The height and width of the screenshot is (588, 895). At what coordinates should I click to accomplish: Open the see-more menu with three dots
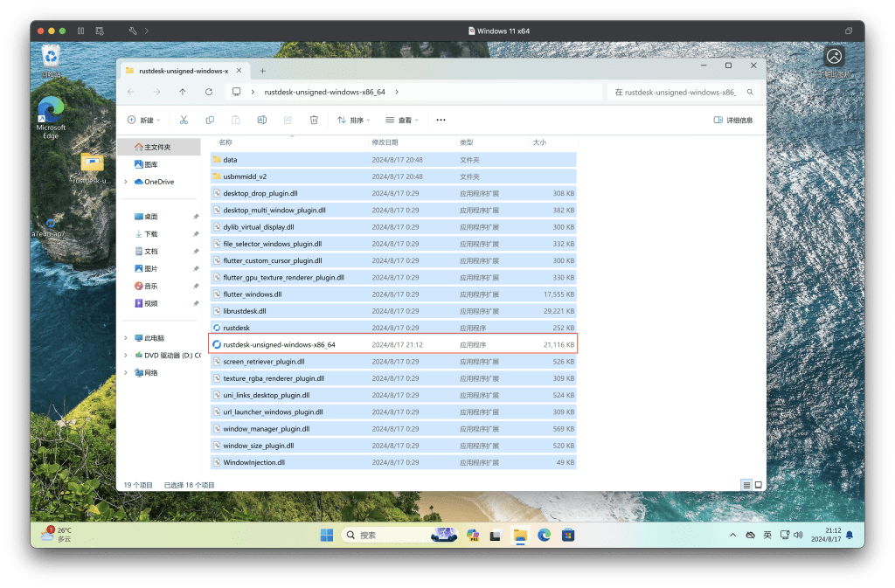click(440, 120)
